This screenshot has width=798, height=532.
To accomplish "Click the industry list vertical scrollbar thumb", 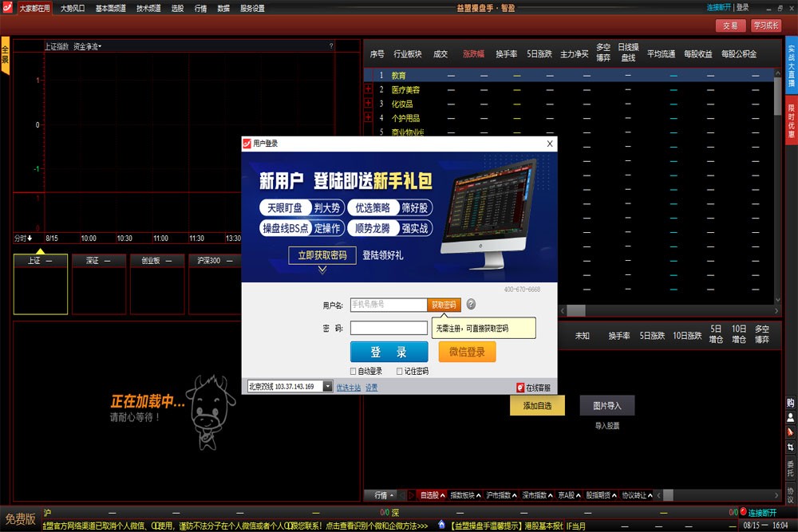I will click(777, 96).
